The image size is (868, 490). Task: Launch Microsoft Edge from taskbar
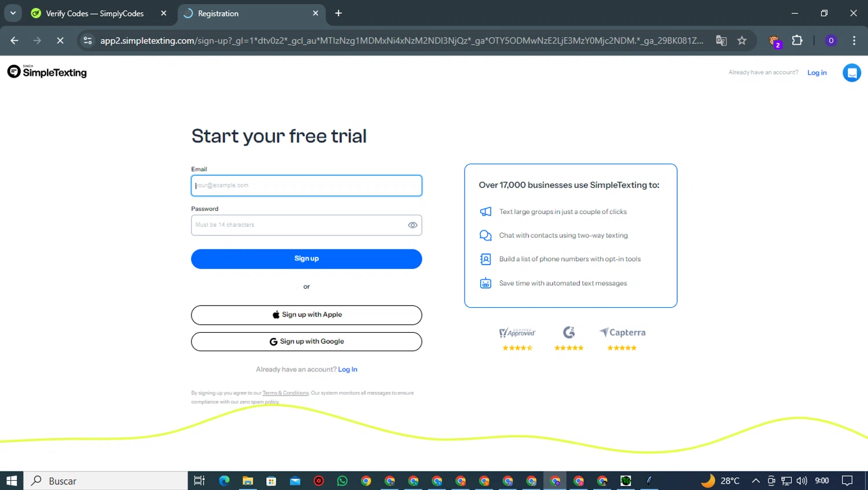point(224,481)
